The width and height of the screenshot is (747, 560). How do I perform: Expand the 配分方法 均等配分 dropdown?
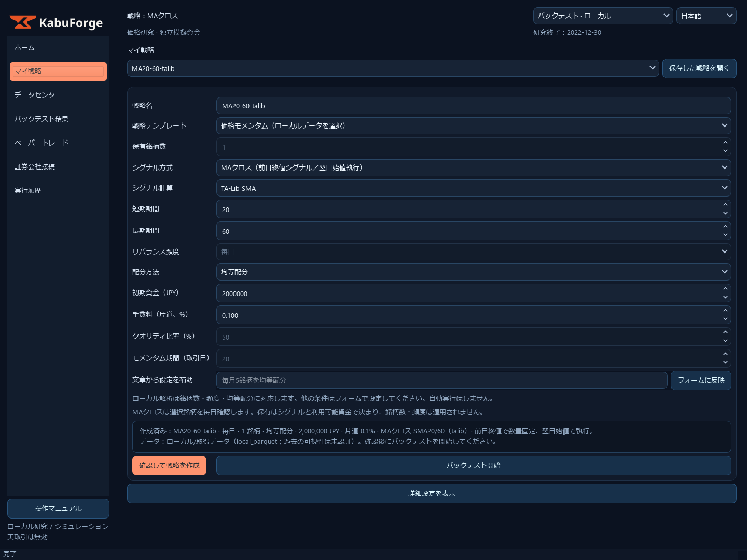click(x=474, y=272)
